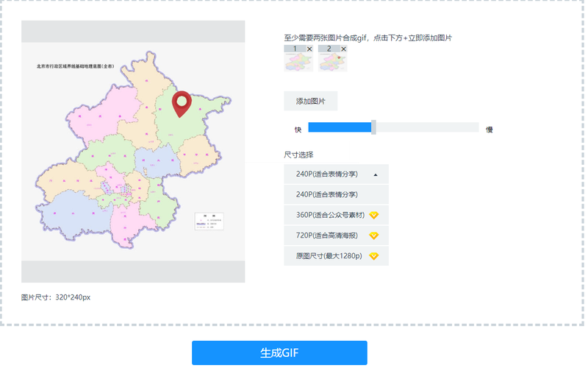Click the dropdown arrow next to 240P
The image size is (588, 368).
376,174
